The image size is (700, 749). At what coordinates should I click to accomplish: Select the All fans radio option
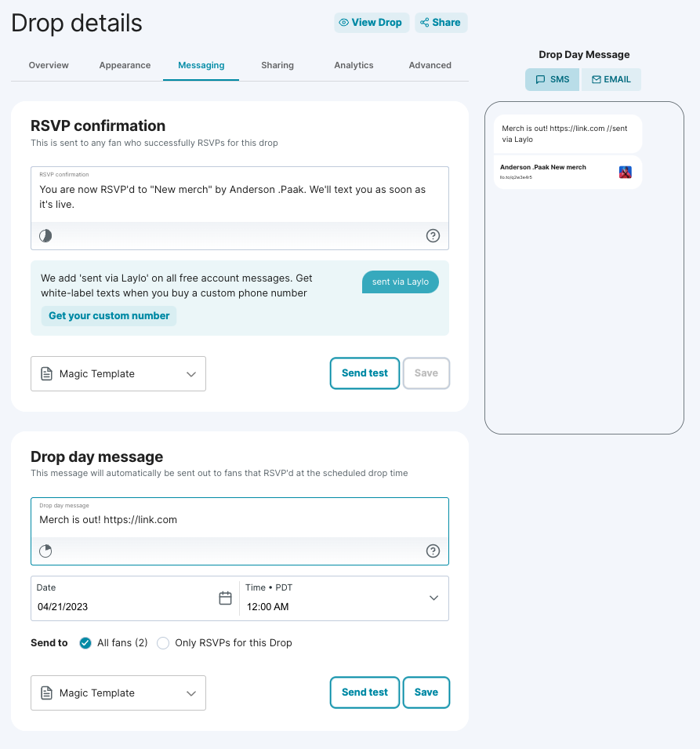[x=85, y=643]
